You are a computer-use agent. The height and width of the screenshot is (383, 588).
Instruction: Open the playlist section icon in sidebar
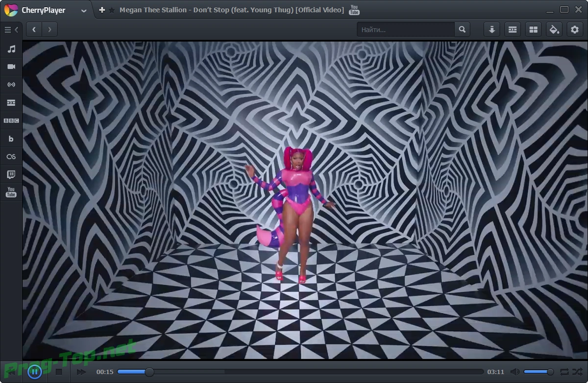pyautogui.click(x=11, y=103)
